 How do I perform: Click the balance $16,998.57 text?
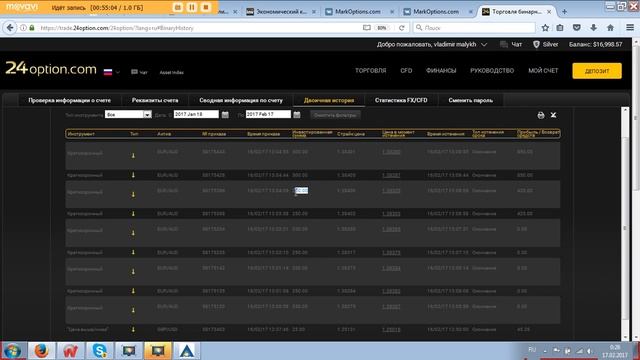[x=596, y=44]
